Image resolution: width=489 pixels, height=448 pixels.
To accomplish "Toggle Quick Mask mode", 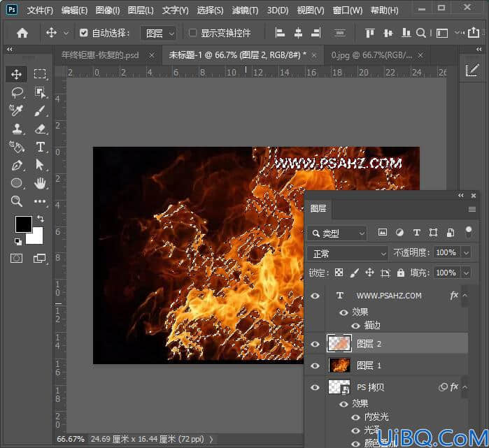I will [16, 258].
